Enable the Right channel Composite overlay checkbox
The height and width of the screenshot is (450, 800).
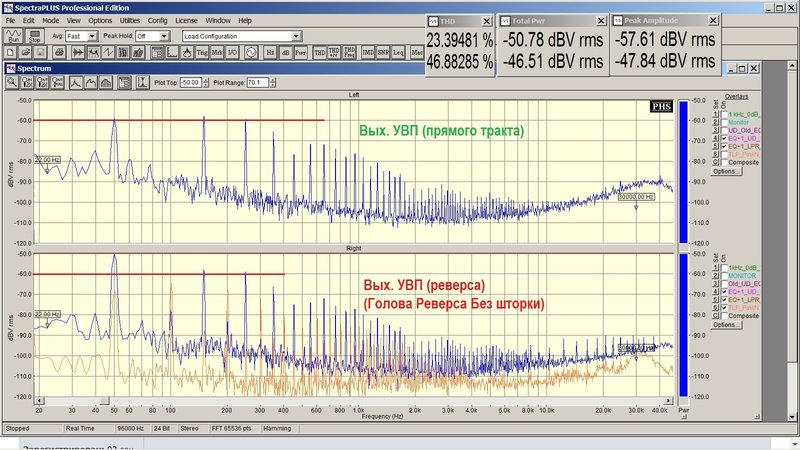[x=724, y=316]
